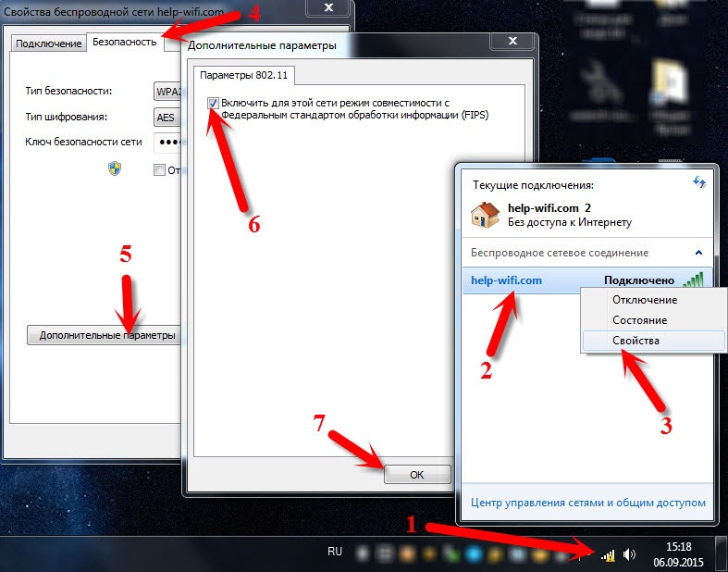
Task: Switch to the Подключение tab
Action: tap(49, 44)
